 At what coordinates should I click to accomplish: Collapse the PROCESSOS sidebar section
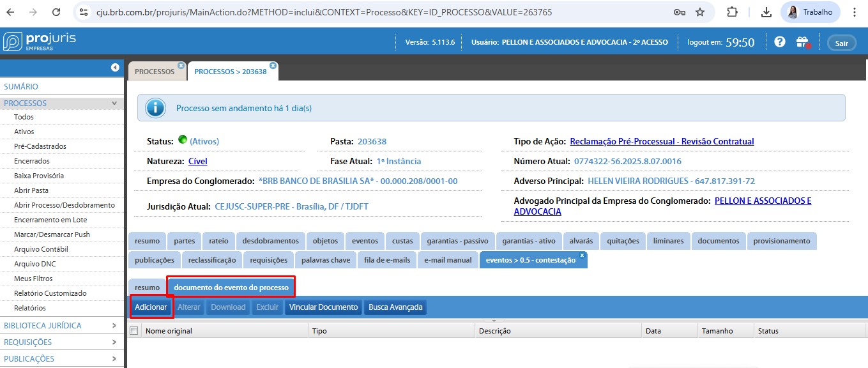click(114, 103)
